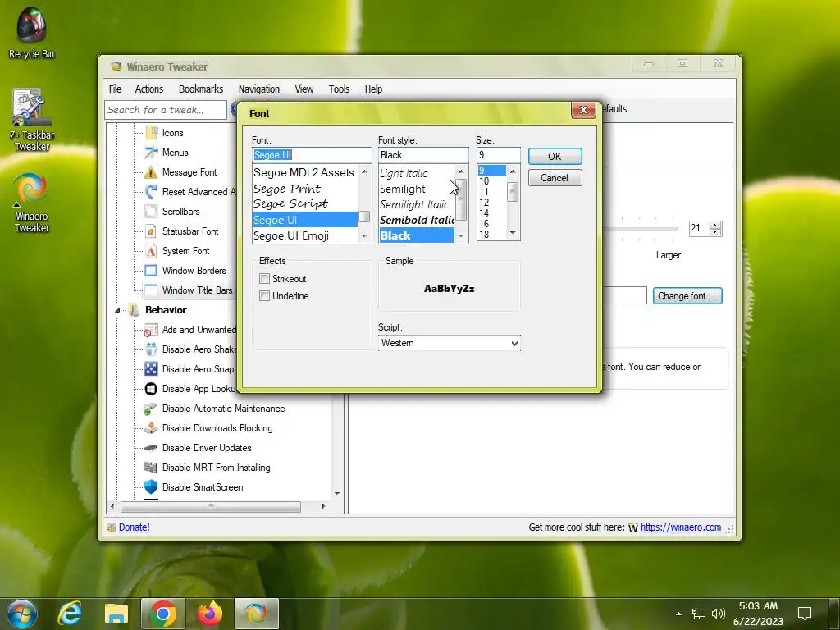The width and height of the screenshot is (840, 630).
Task: Select Segoe Print in font list
Action: pyautogui.click(x=305, y=189)
